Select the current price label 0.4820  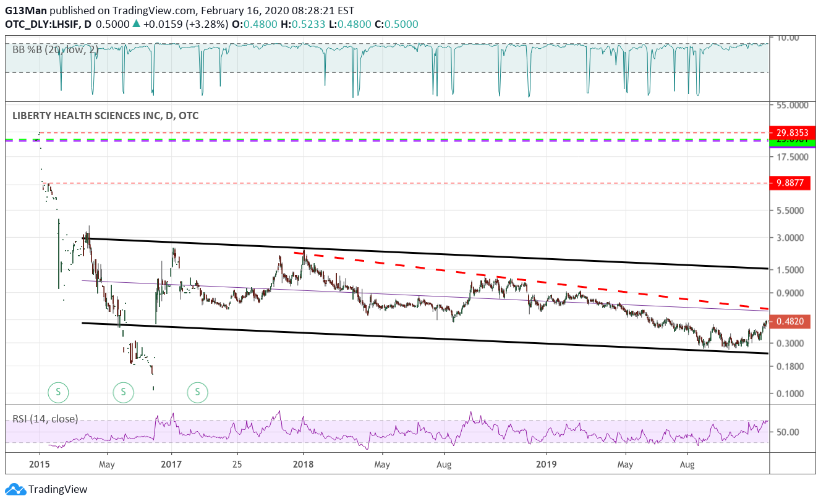pos(790,321)
